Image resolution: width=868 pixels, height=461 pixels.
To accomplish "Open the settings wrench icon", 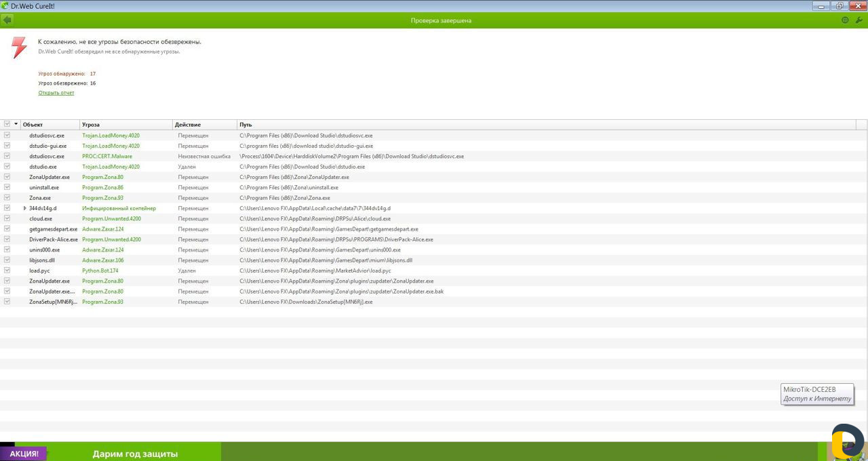I will 859,20.
